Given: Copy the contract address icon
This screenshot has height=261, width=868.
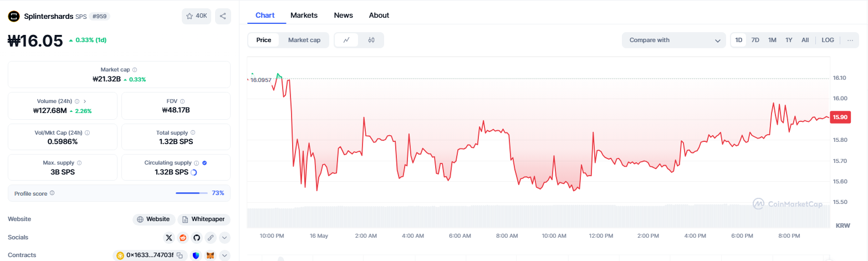Looking at the screenshot, I should click(180, 255).
